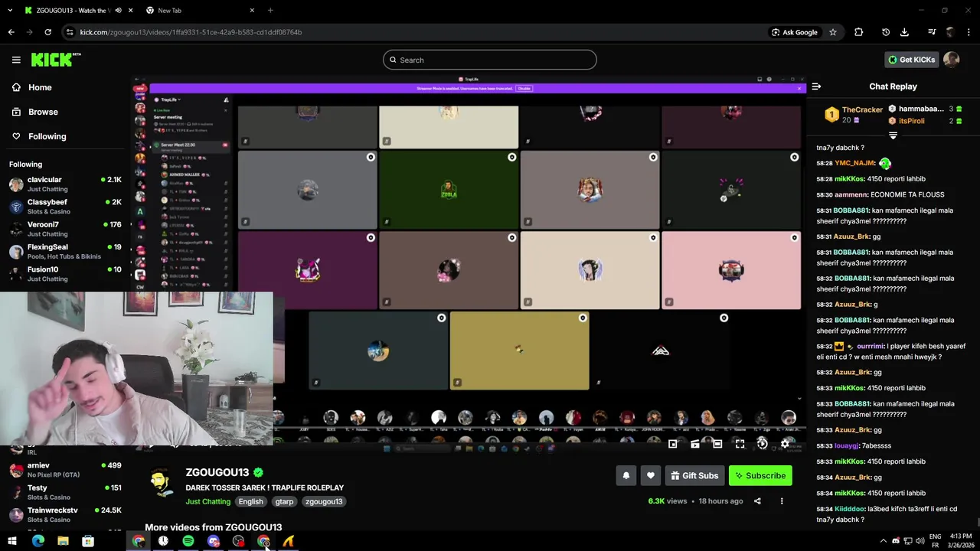Open clavicular channel in Following list
980x551 pixels.
[x=65, y=184]
